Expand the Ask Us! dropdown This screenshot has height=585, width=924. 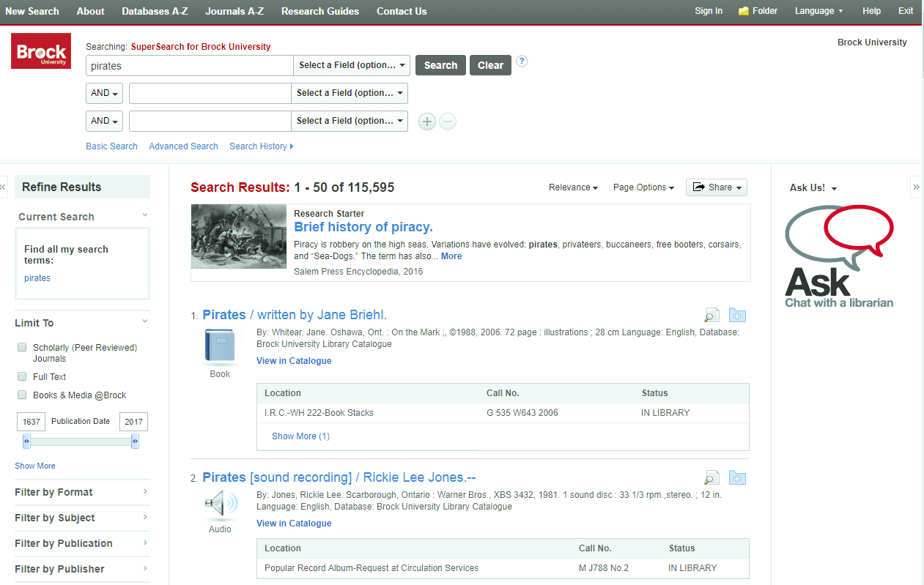pos(813,188)
